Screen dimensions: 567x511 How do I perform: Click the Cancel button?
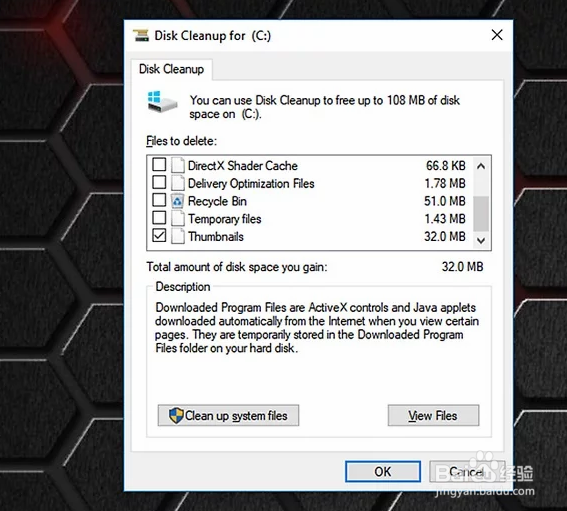pos(466,471)
